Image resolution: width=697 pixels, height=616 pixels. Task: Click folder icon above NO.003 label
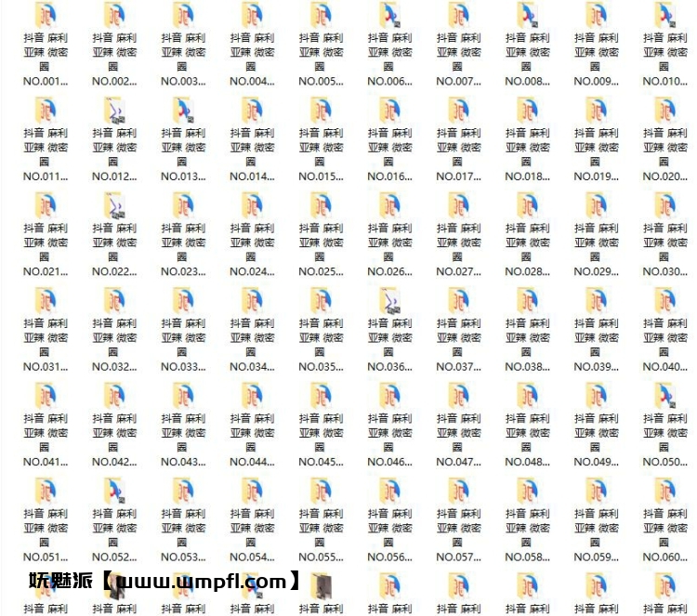[183, 15]
